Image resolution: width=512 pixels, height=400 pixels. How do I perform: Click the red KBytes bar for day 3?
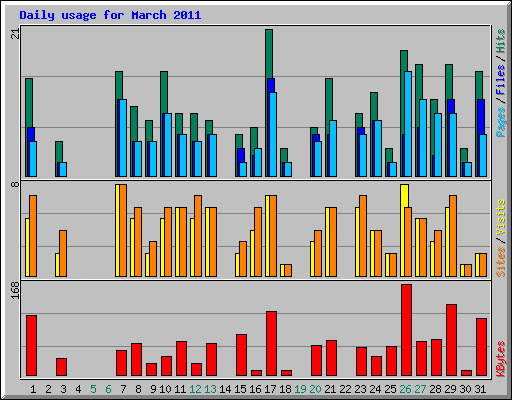61,367
